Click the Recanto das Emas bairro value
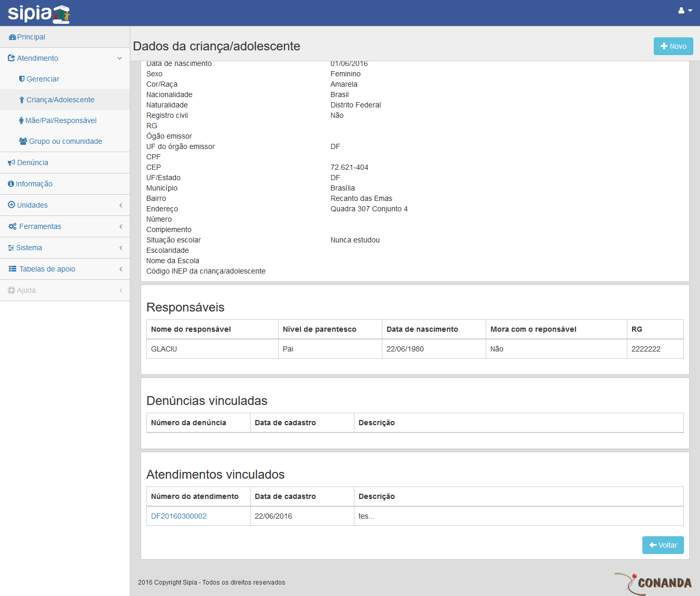The height and width of the screenshot is (596, 700). tap(361, 198)
